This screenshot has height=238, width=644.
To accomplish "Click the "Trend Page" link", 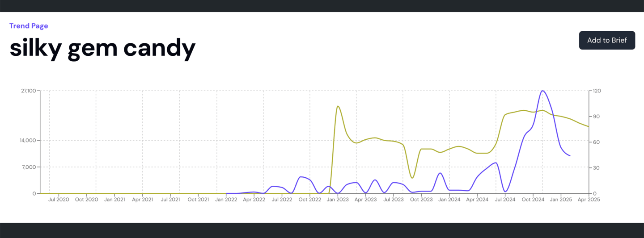I will point(29,26).
